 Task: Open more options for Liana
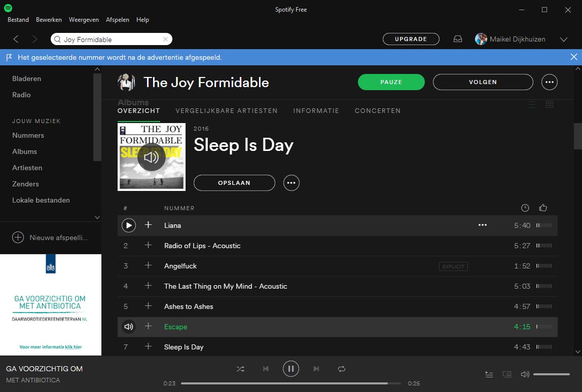(x=482, y=225)
